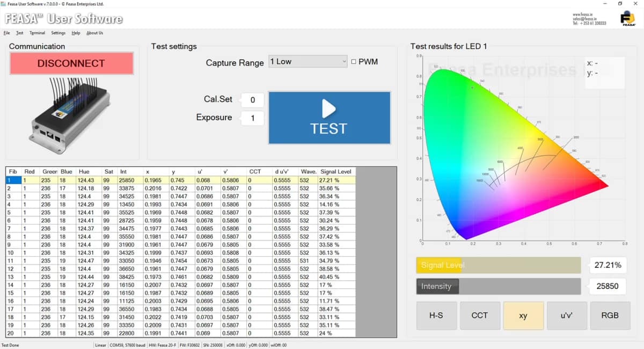The image size is (644, 349).
Task: Click y value 0.7461 in row 13
Action: tap(182, 277)
